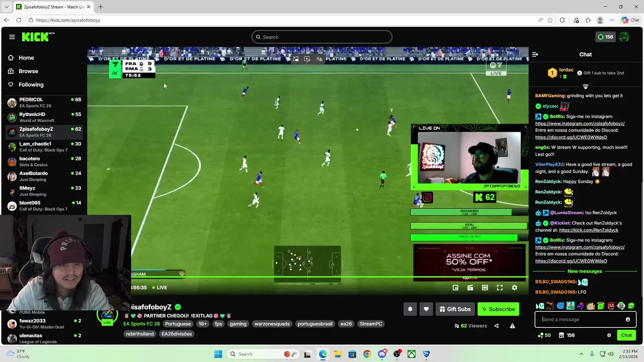Select the fps tag

(218, 324)
